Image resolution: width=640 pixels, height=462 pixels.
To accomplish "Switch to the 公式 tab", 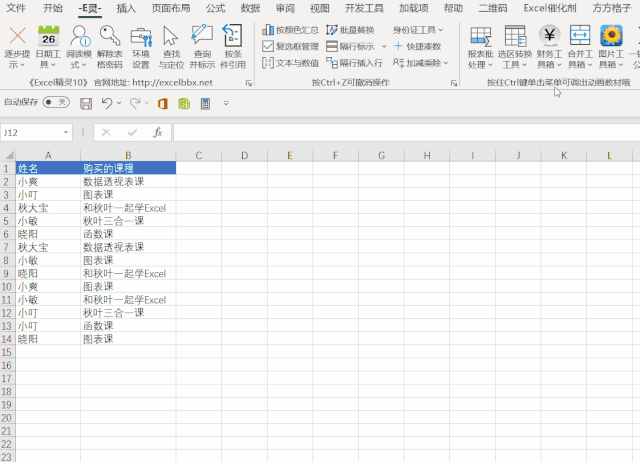I will coord(216,8).
